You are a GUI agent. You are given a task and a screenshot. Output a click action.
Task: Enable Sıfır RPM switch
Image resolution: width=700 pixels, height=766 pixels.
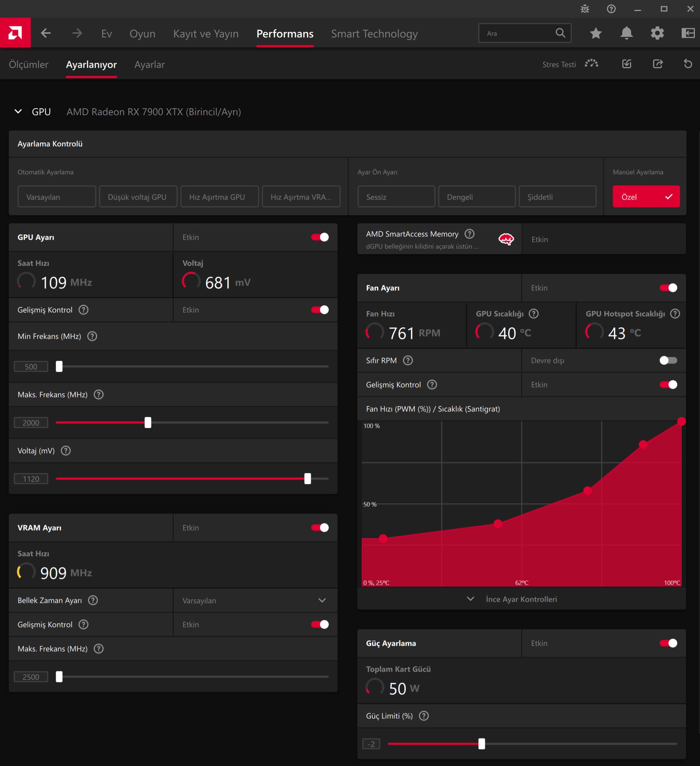[x=668, y=360]
